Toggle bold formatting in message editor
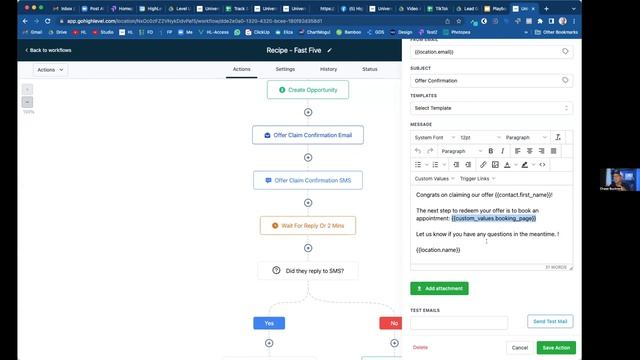 [x=491, y=151]
